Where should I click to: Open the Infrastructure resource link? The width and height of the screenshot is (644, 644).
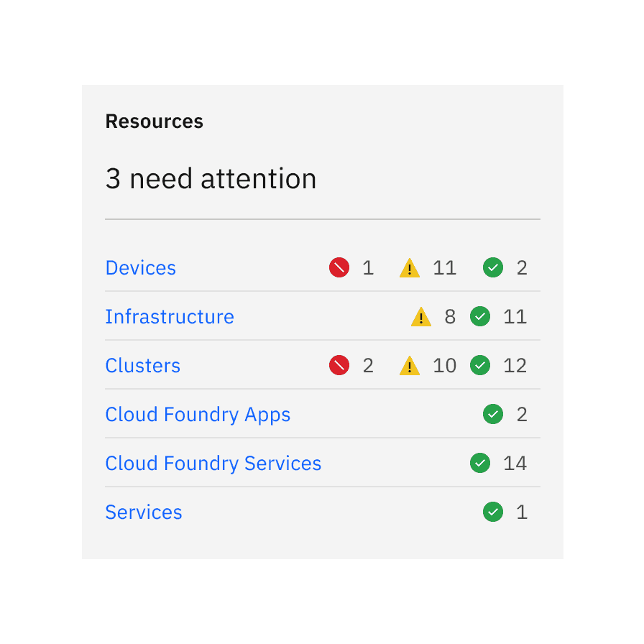coord(170,316)
